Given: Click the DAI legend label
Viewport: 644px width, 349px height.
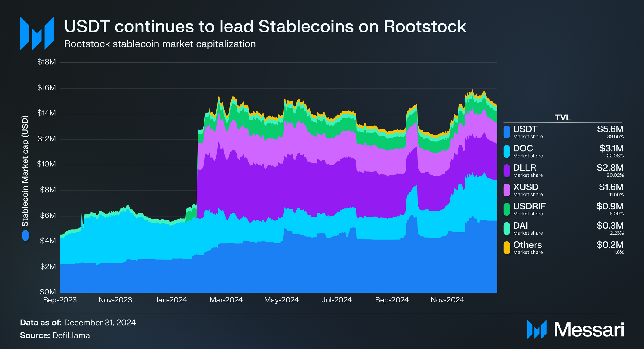Looking at the screenshot, I should click(x=520, y=226).
